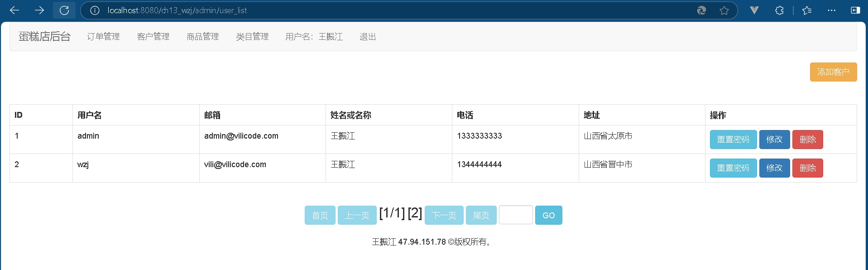
Task: Go to 客户管理 navigation item
Action: click(153, 37)
